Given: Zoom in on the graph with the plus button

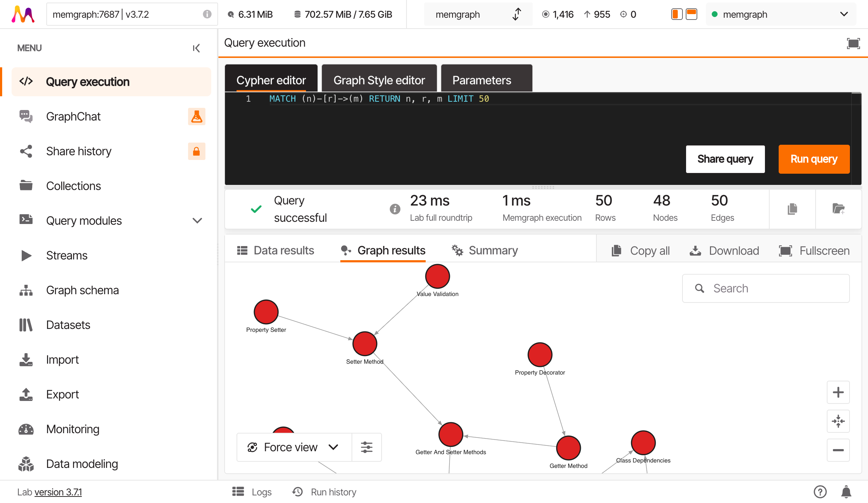Looking at the screenshot, I should [x=838, y=392].
